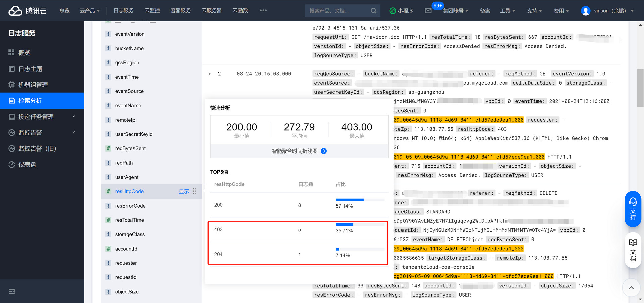Open the mini program icon 小程序

(393, 11)
